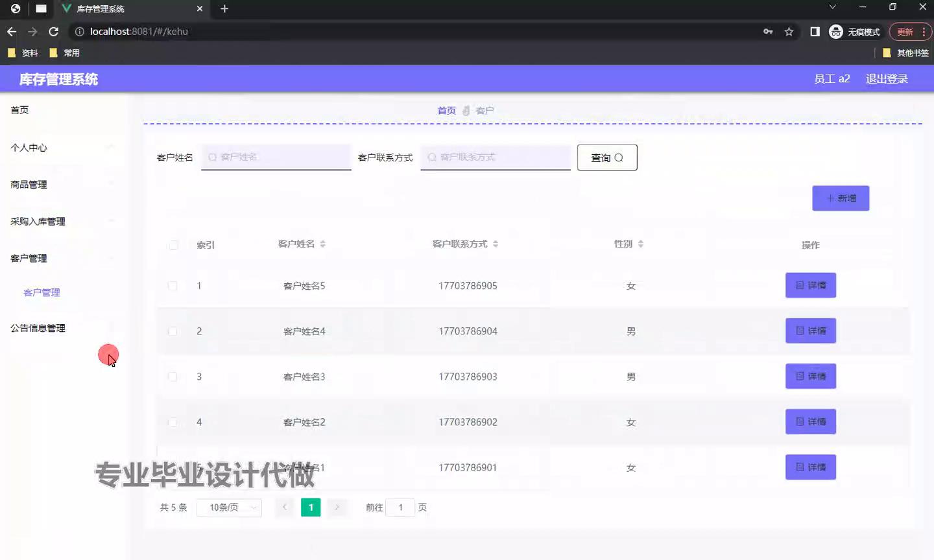Screen dimensions: 934x560
Task: Click the magnifier icon in 客户姓名 input
Action: tap(211, 157)
